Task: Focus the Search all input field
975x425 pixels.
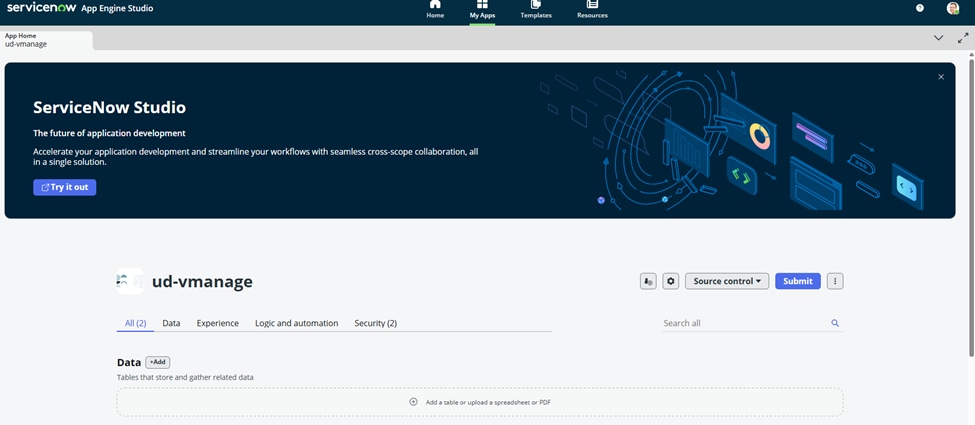Action: pyautogui.click(x=745, y=324)
